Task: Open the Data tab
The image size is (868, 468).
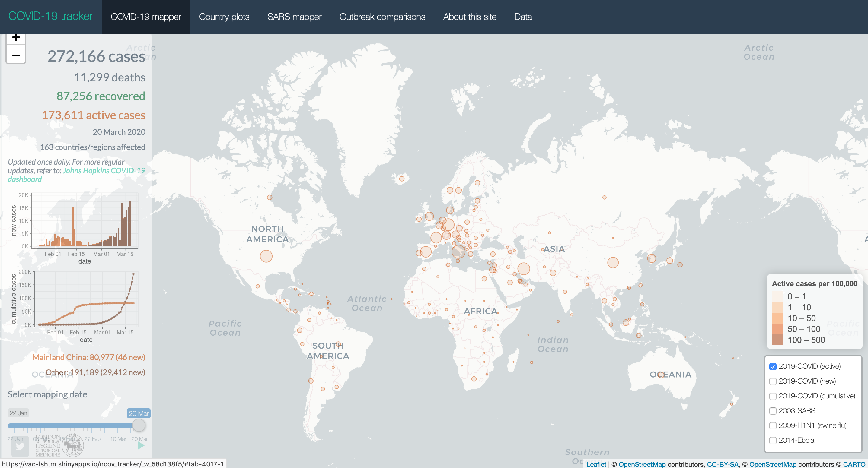Action: point(523,17)
